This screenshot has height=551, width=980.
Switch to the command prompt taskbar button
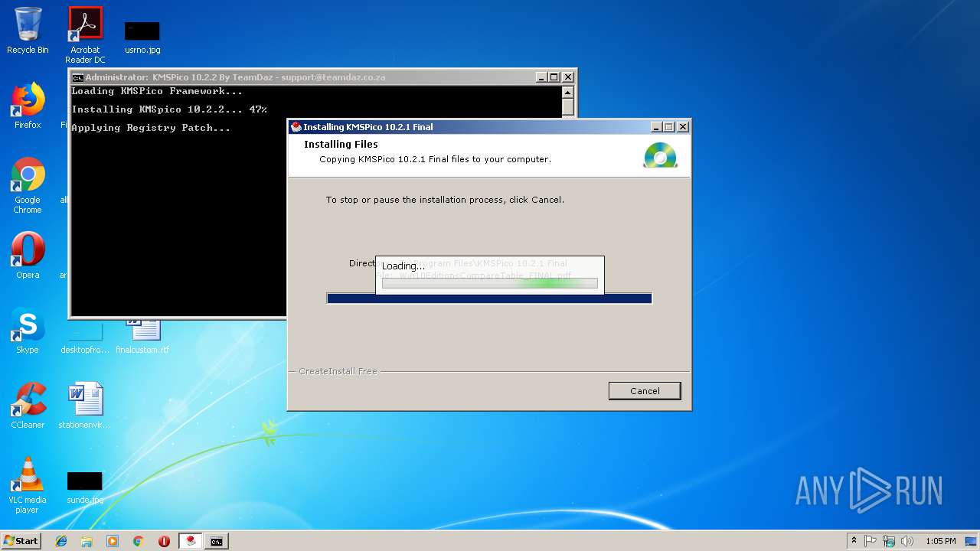[x=217, y=541]
